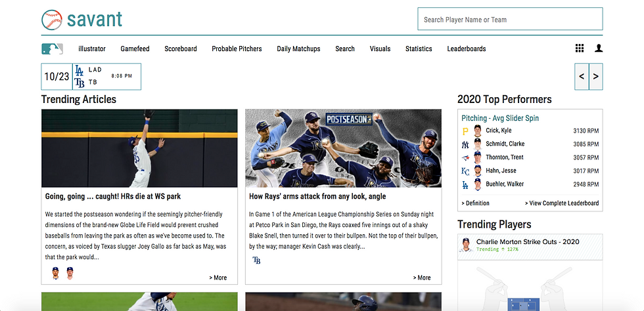644x311 pixels.
Task: Open View Complete Leaderboard link
Action: [562, 203]
